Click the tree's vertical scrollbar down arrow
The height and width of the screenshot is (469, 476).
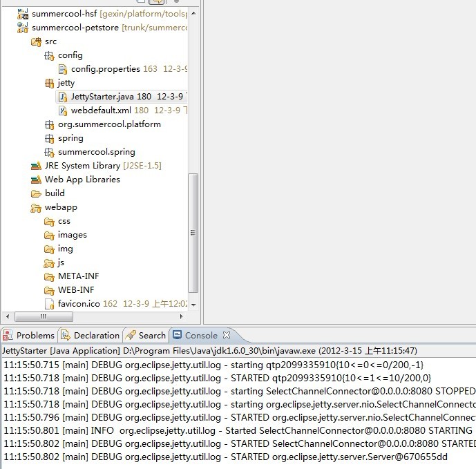point(193,305)
